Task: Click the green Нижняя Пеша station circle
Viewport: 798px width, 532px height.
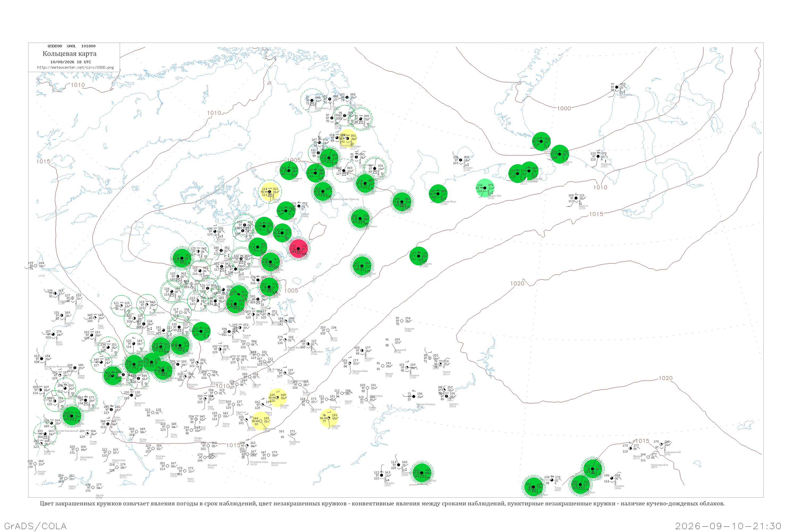Action: coord(438,194)
